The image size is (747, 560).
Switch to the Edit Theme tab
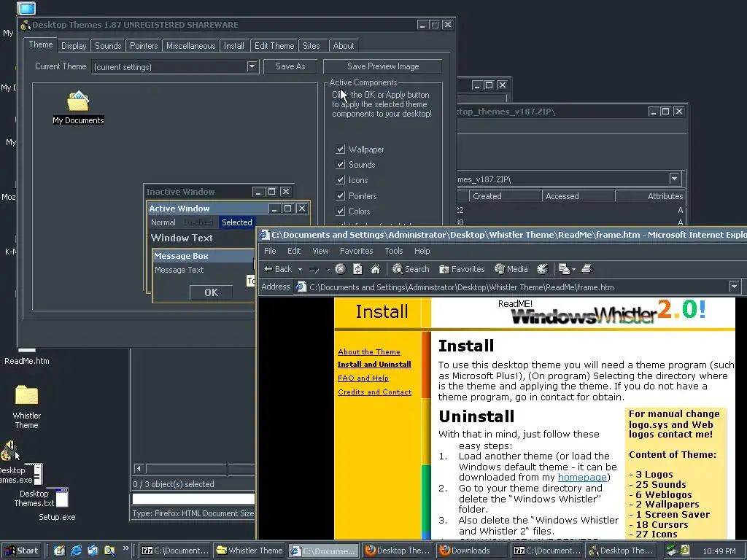pyautogui.click(x=274, y=46)
